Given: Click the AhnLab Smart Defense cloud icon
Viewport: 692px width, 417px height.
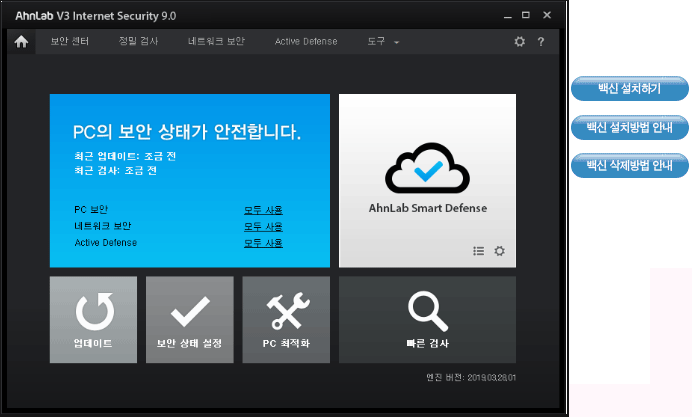Looking at the screenshot, I should (427, 168).
